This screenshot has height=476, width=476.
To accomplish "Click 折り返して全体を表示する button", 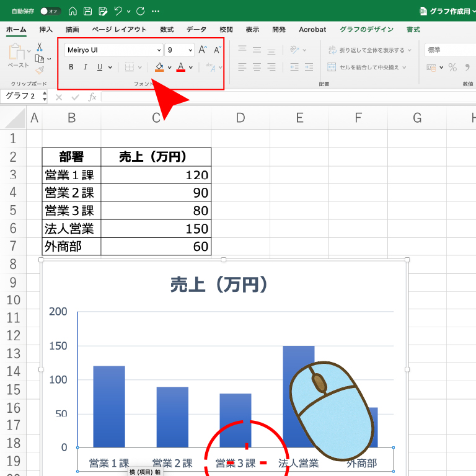I will [366, 50].
